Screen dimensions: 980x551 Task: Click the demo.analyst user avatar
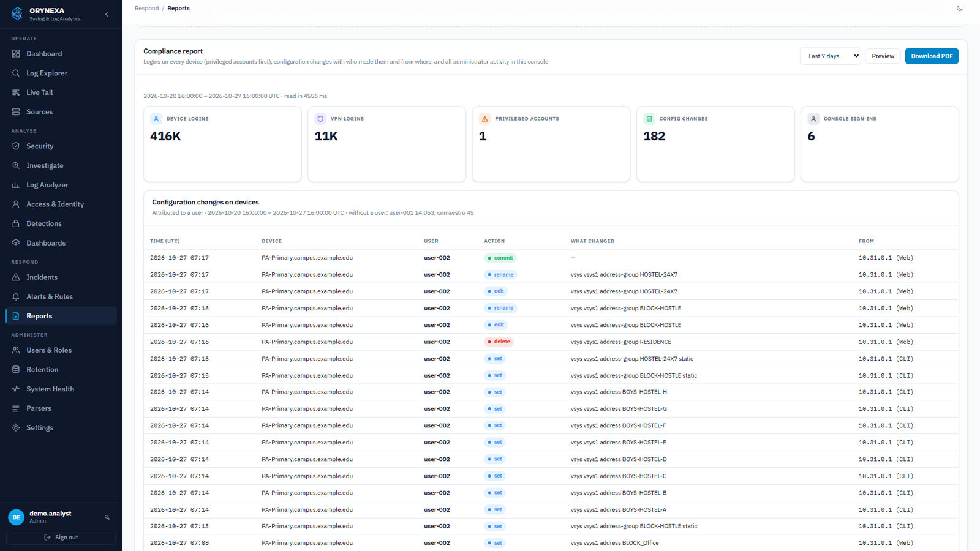(17, 517)
